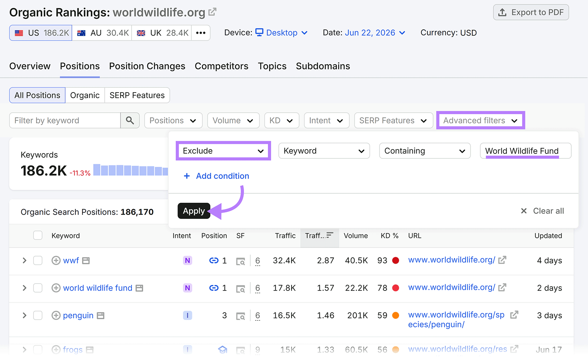Check the world wildlife fund row checkbox

pos(38,288)
